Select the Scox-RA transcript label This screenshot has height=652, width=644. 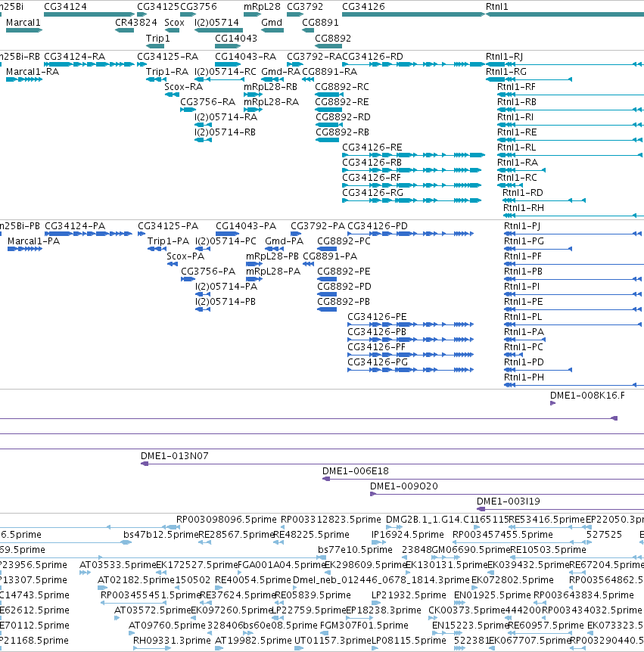pyautogui.click(x=183, y=87)
